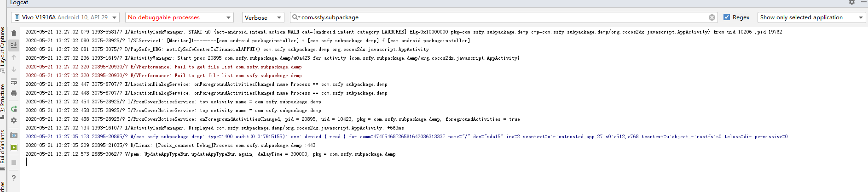
Task: Click the com.ssfy.subpackage search field
Action: (502, 17)
